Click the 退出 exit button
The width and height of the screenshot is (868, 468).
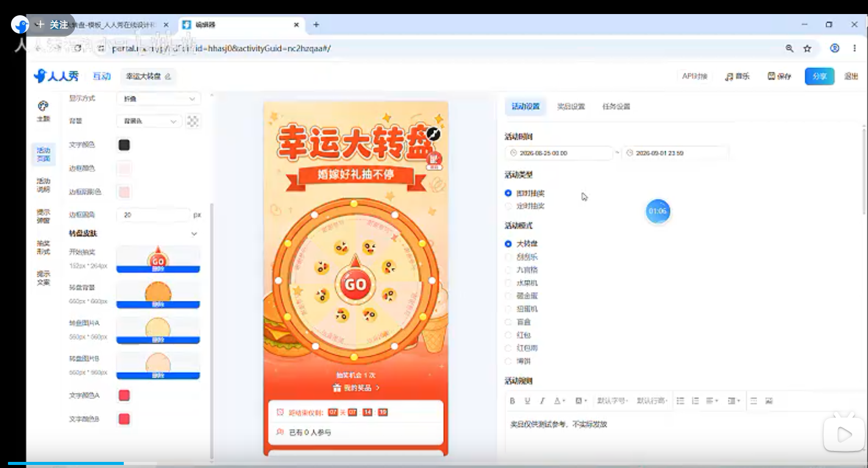coord(851,76)
